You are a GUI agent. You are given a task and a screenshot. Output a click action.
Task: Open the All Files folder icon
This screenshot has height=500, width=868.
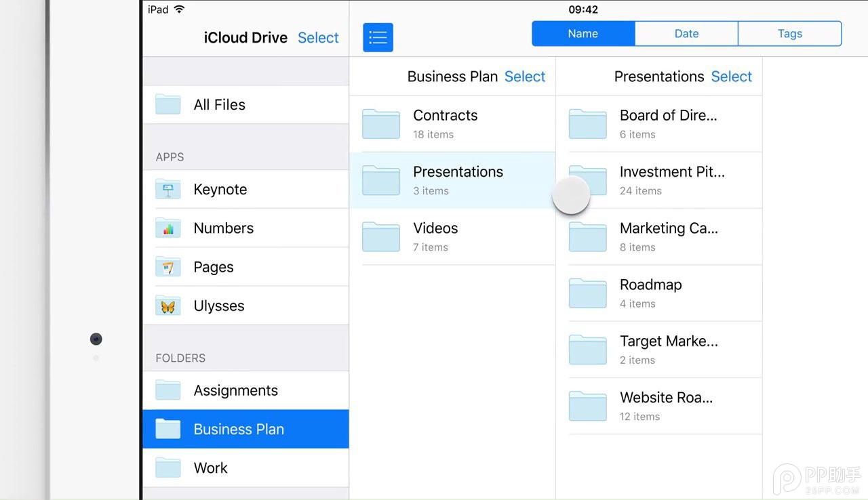pyautogui.click(x=168, y=104)
